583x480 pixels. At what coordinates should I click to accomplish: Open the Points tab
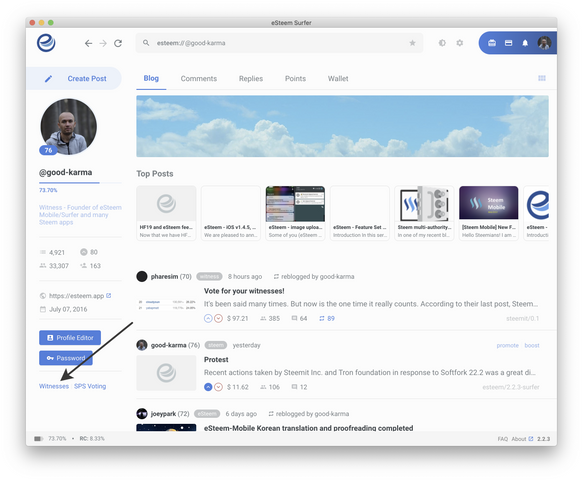(295, 78)
